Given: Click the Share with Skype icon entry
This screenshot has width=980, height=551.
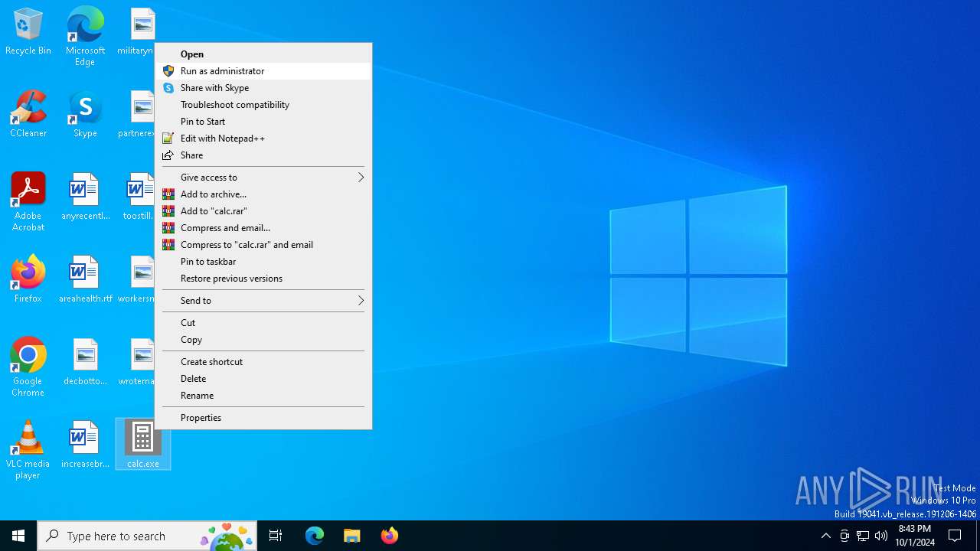Looking at the screenshot, I should pyautogui.click(x=168, y=88).
